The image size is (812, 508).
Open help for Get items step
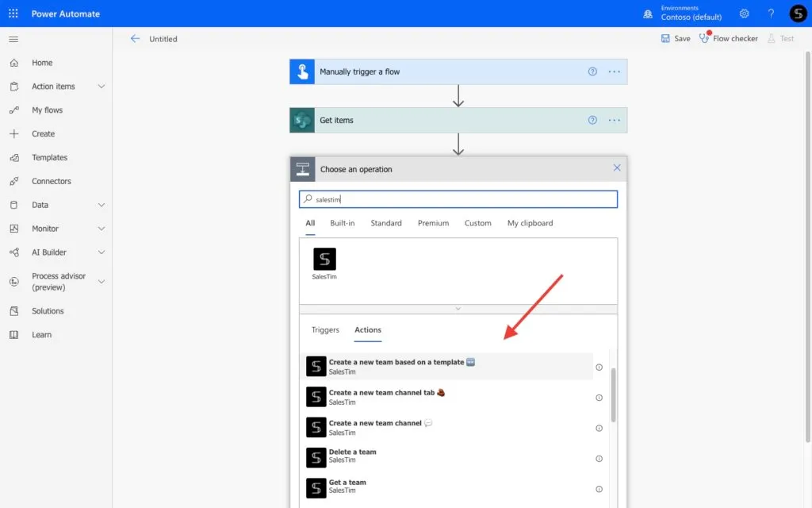592,121
